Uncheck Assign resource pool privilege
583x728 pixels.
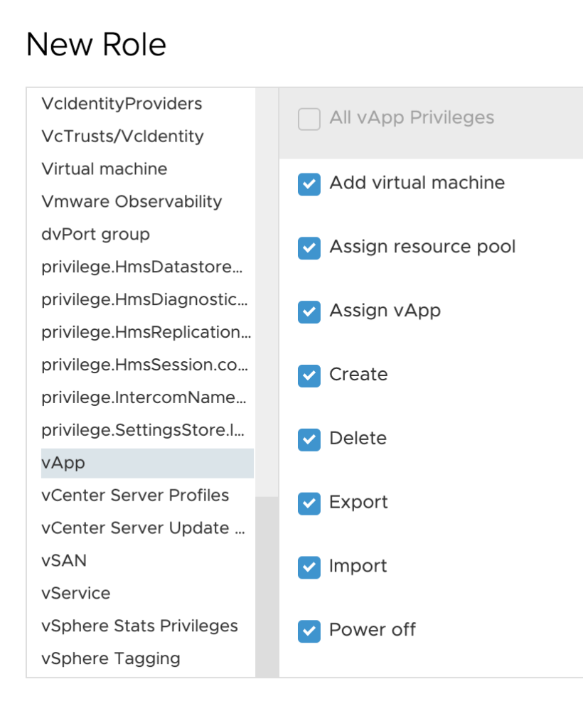(309, 248)
